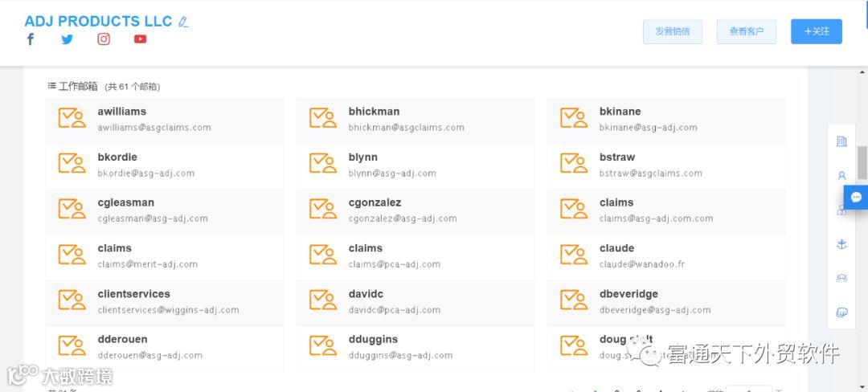The image size is (868, 392).
Task: Click the page scrollbar thumb on right
Action: (x=862, y=162)
